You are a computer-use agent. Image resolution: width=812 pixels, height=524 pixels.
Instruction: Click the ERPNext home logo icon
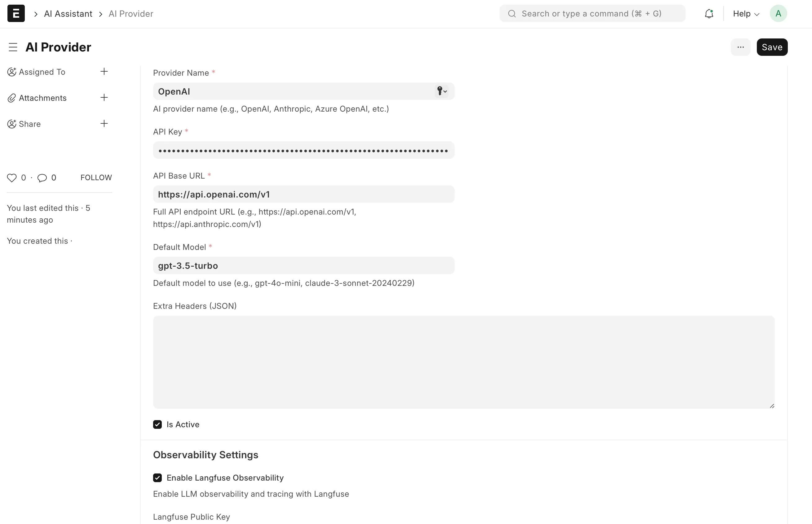point(16,14)
